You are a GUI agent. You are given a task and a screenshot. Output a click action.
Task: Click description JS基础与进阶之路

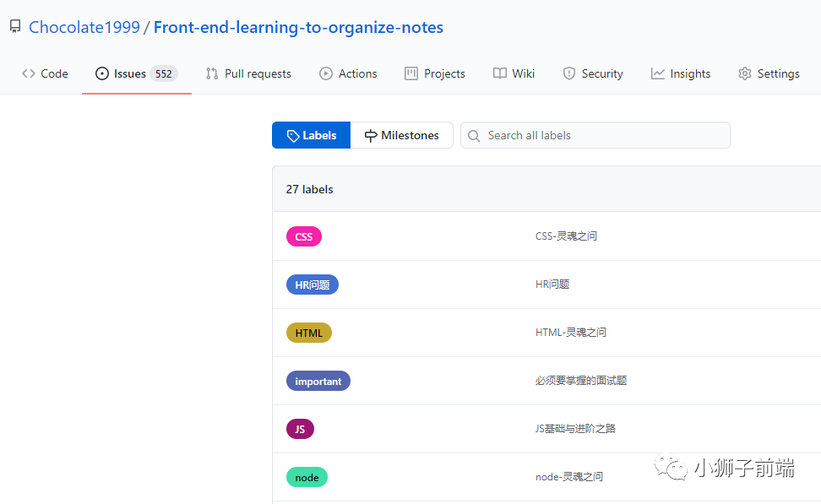(x=575, y=429)
